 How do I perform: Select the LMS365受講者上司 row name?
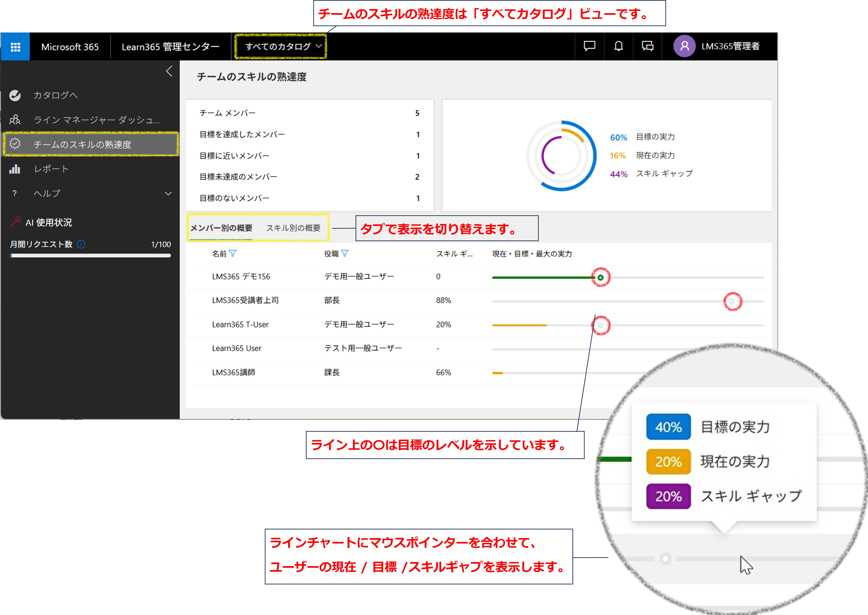[x=245, y=300]
